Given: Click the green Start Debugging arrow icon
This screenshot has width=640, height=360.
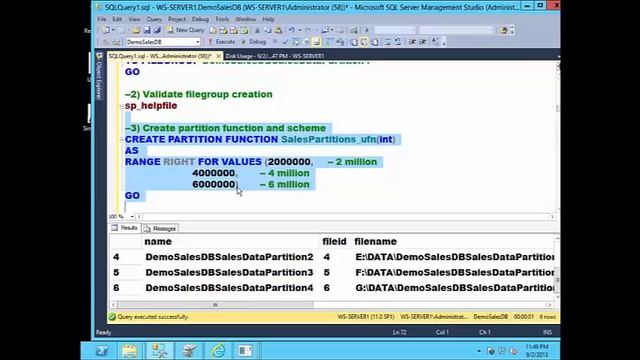Looking at the screenshot, I should coord(367,30).
